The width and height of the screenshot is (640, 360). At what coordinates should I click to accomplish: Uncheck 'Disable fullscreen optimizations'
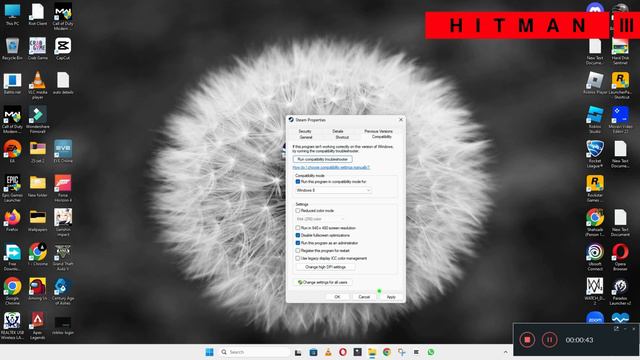pyautogui.click(x=298, y=236)
